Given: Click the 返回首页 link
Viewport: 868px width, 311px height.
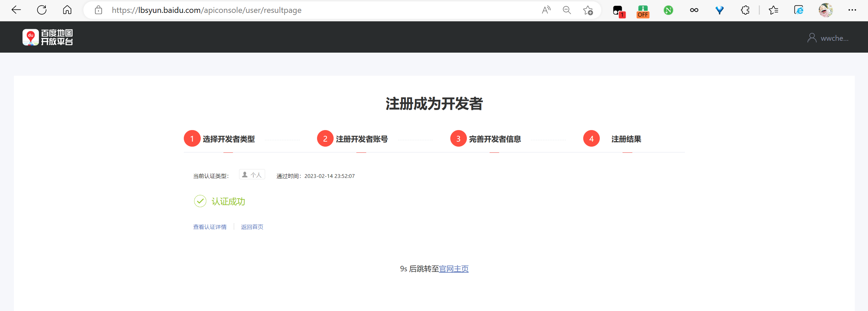Looking at the screenshot, I should point(252,227).
